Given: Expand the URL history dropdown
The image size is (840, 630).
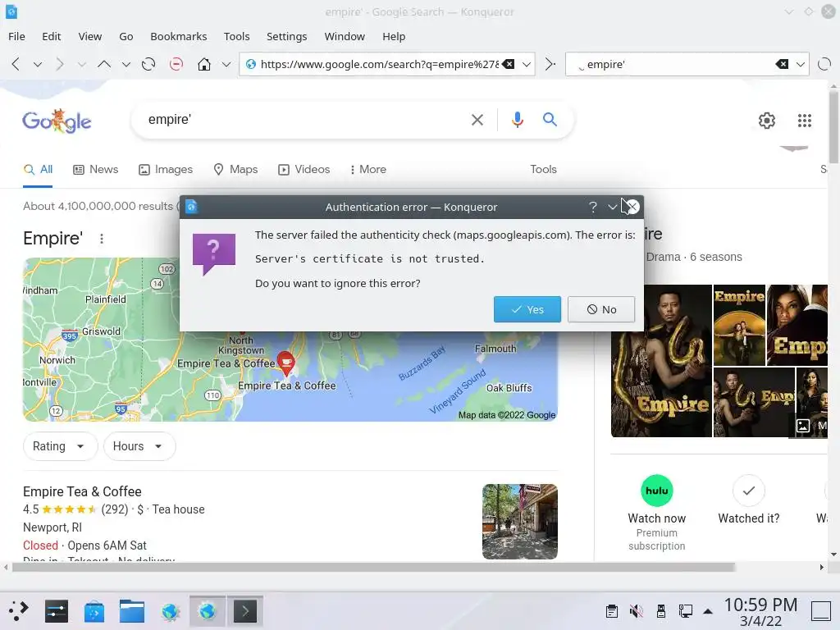Looking at the screenshot, I should coord(527,65).
